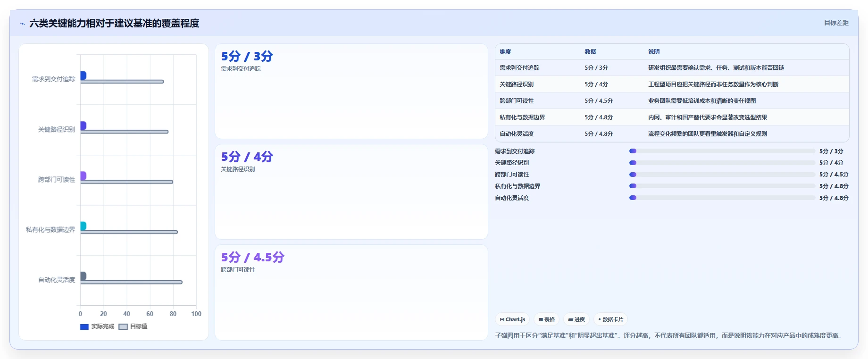Image resolution: width=868 pixels, height=359 pixels.
Task: Click the progress bar for 自动化灵活度
Action: click(722, 198)
